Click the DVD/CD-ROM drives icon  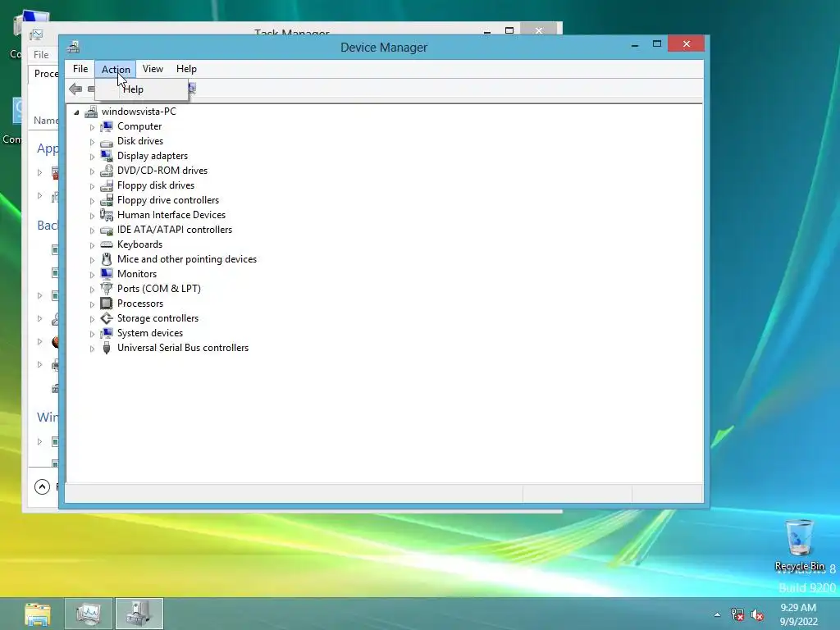[107, 171]
